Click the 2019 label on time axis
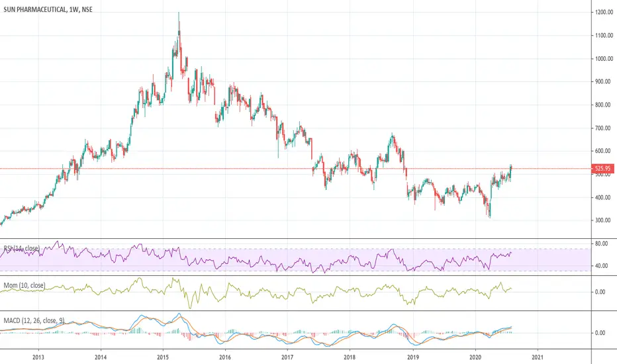This screenshot has width=617, height=364. (413, 357)
